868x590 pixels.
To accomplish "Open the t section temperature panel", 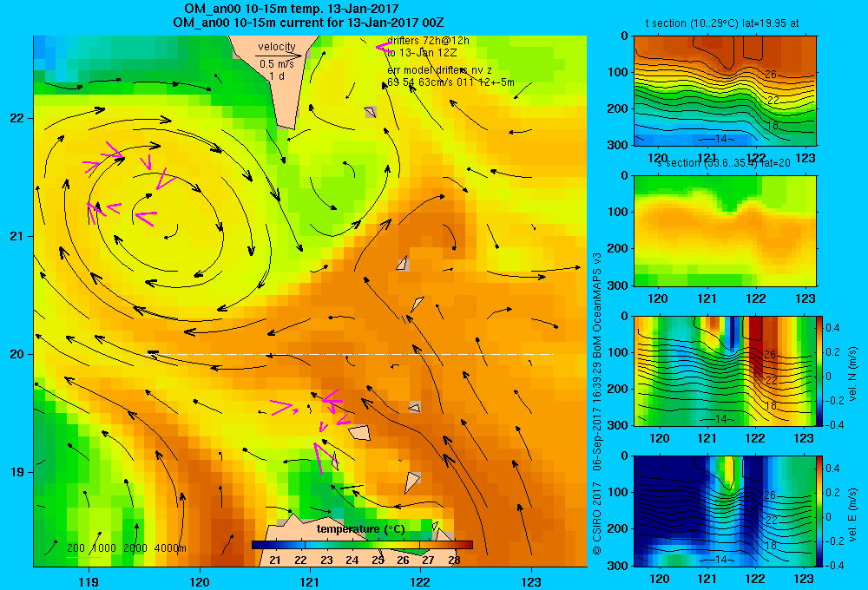I will pyautogui.click(x=725, y=91).
